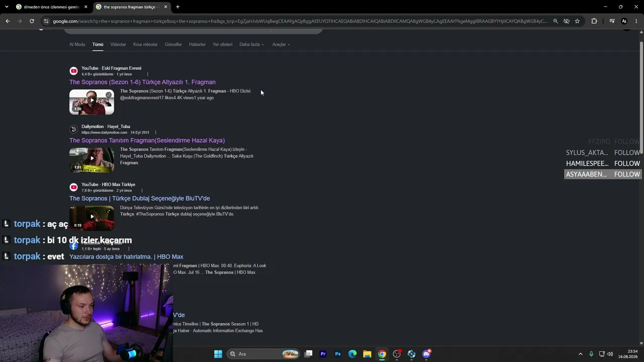Open 'Türkçe Dublaj Seçeneğiyle BluTV'de' result
The width and height of the screenshot is (644, 362).
click(139, 199)
